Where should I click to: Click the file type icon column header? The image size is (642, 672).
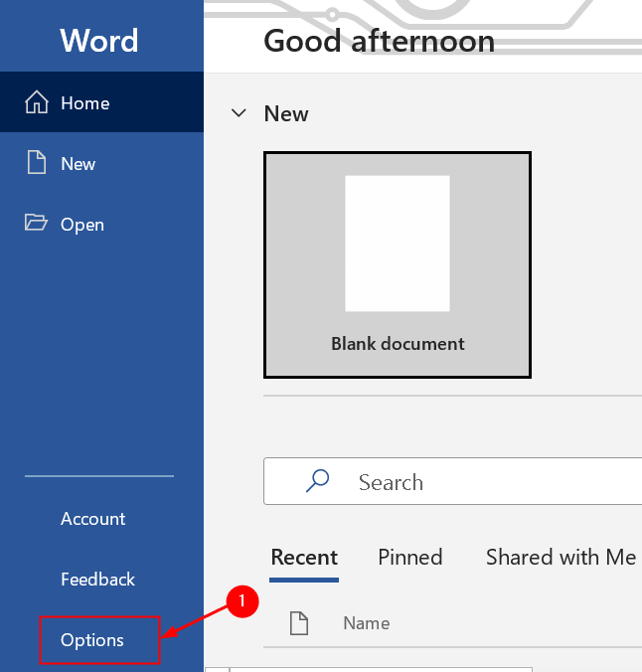(x=299, y=623)
